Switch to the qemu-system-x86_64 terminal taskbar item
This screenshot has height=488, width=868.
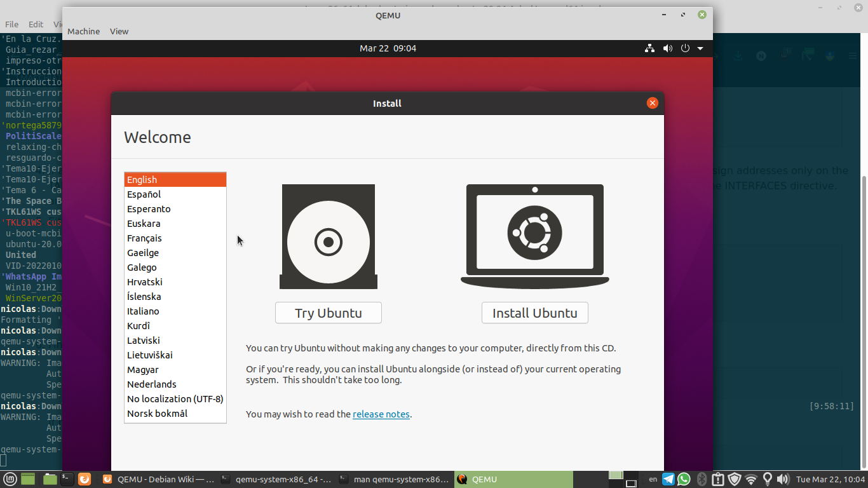pos(276,479)
